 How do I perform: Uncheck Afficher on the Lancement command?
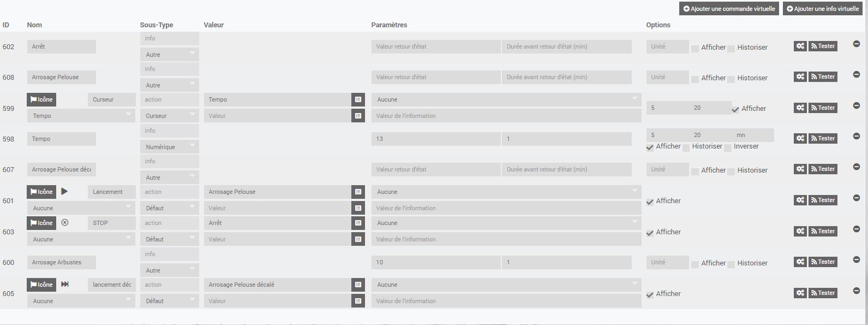point(650,202)
